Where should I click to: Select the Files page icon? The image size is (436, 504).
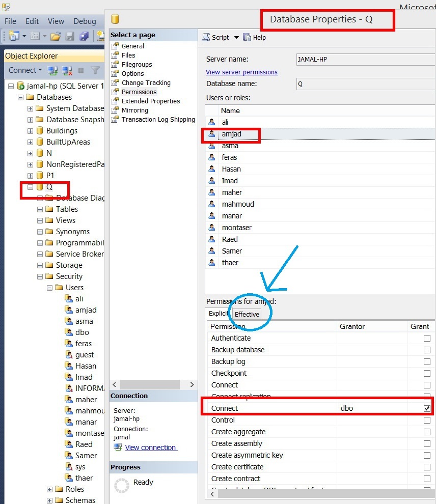(x=115, y=55)
